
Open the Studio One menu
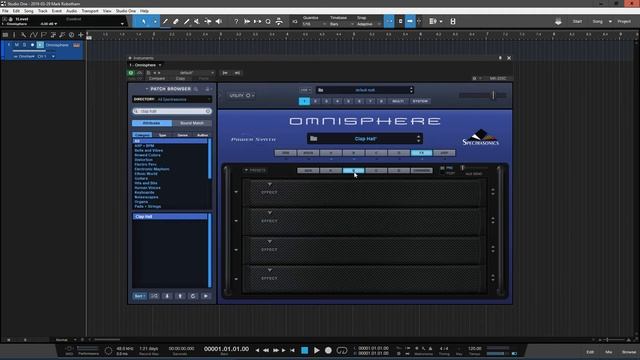tap(126, 11)
